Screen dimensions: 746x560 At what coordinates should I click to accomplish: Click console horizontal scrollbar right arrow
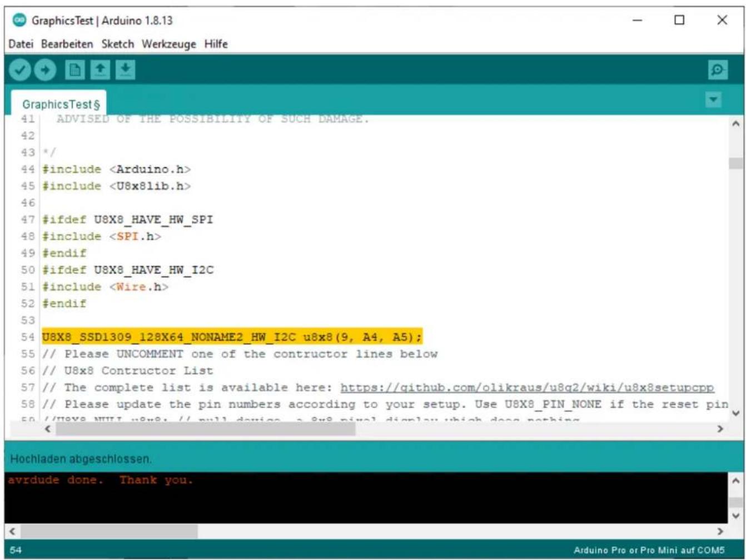[x=720, y=531]
